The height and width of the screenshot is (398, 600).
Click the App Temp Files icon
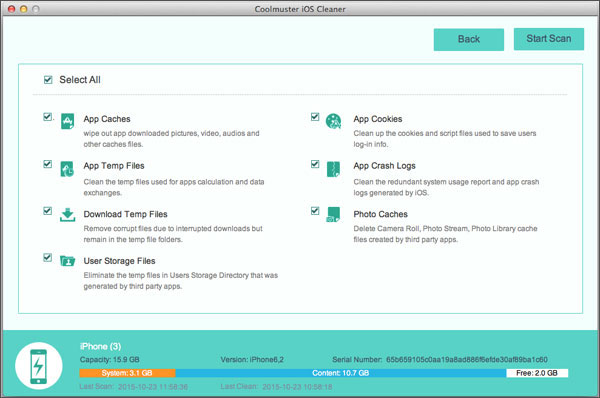pos(67,169)
